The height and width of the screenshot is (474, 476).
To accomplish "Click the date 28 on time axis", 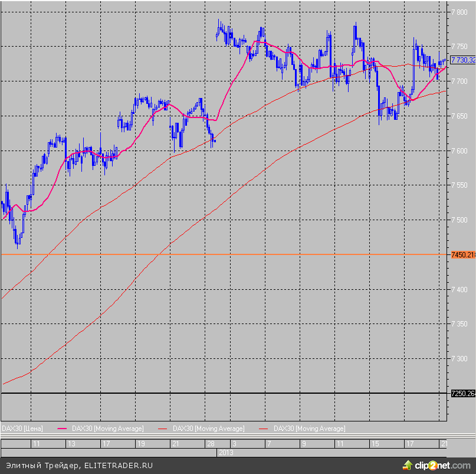I will coord(209,443).
